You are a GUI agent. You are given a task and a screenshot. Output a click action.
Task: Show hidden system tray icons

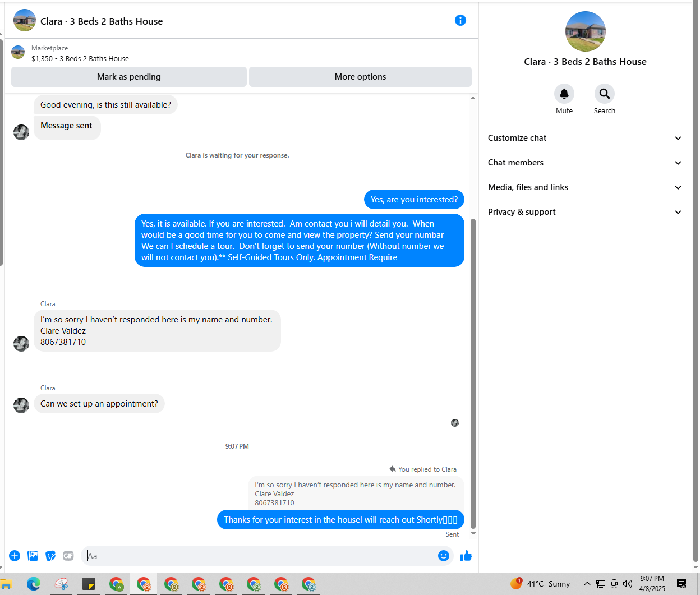click(x=587, y=584)
